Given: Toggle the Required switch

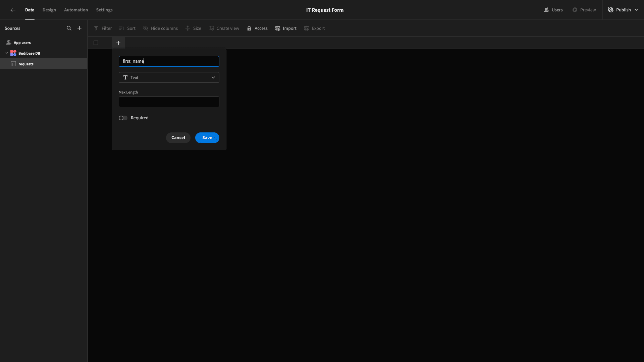Looking at the screenshot, I should pos(123,118).
